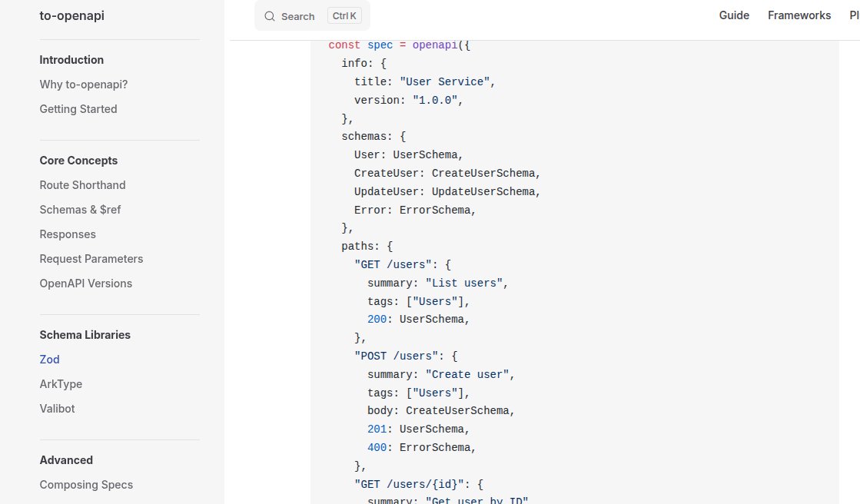Viewport: 860px width, 504px height.
Task: Click '400: ErrorSchema,' code line
Action: 422,447
